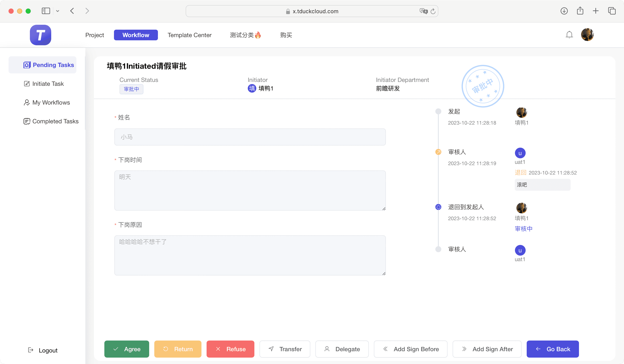The image size is (624, 364).
Task: Show Safari tab overview
Action: click(612, 11)
